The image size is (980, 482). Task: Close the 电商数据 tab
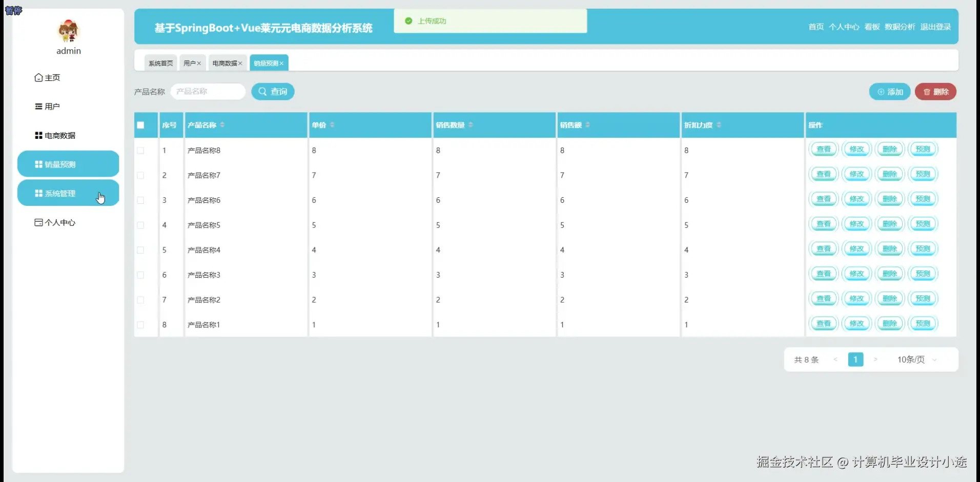point(240,64)
